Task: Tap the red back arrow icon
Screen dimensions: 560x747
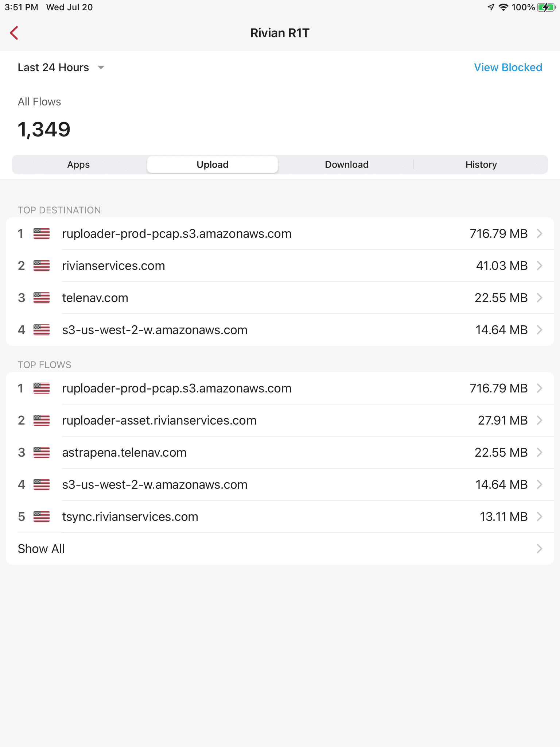Action: [14, 33]
